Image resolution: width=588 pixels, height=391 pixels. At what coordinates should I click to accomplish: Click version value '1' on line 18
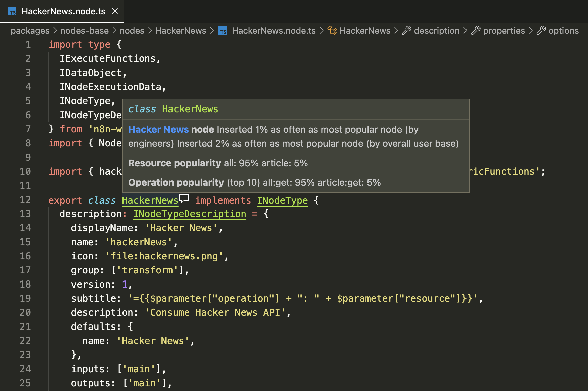point(125,284)
